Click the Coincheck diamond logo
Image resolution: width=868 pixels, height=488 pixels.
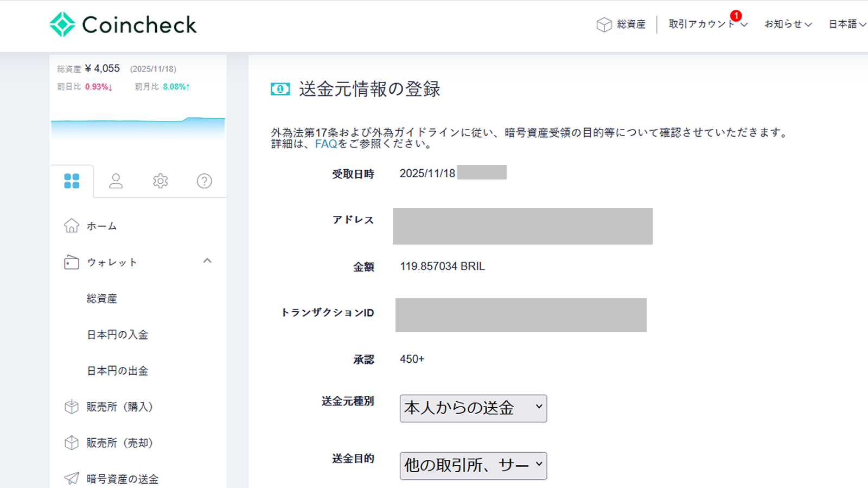coord(61,24)
